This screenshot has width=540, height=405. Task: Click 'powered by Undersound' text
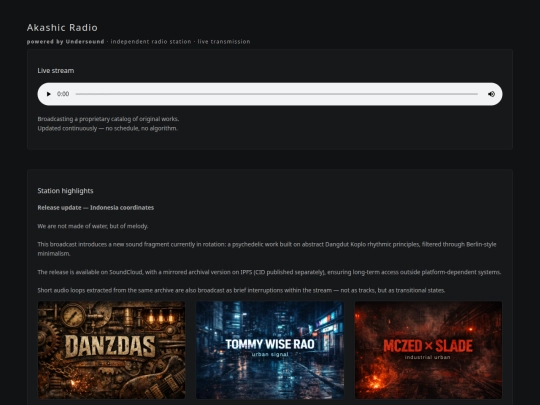point(65,42)
